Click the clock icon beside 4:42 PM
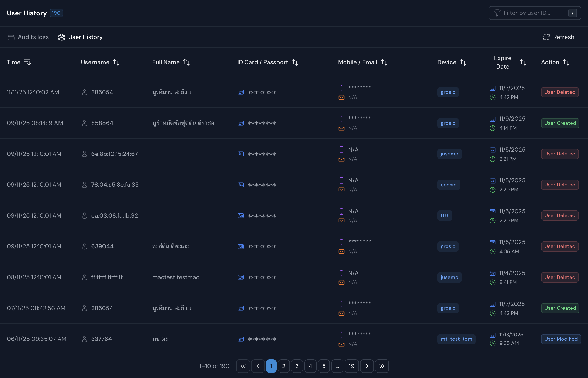Image resolution: width=588 pixels, height=378 pixels. pos(493,97)
